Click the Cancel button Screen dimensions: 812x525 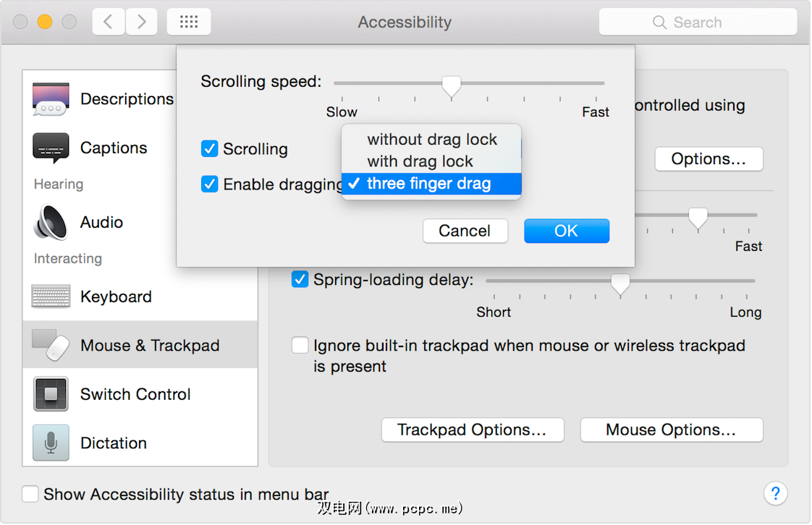(x=465, y=231)
